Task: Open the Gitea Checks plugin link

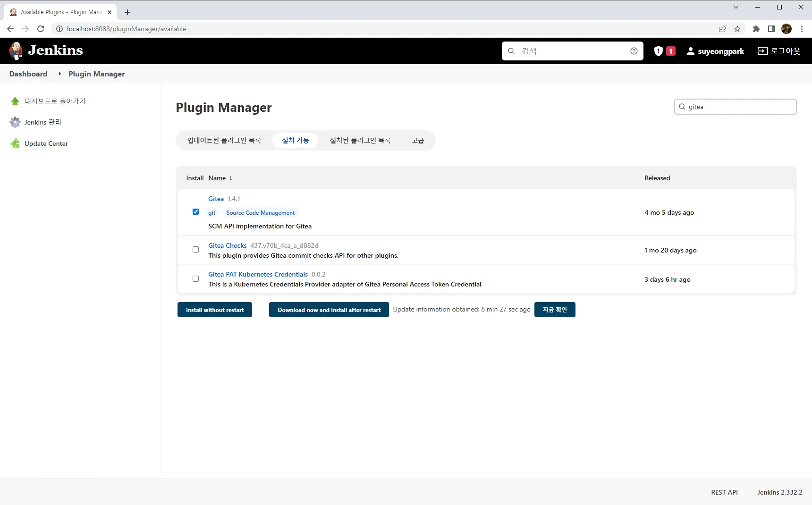Action: tap(228, 245)
